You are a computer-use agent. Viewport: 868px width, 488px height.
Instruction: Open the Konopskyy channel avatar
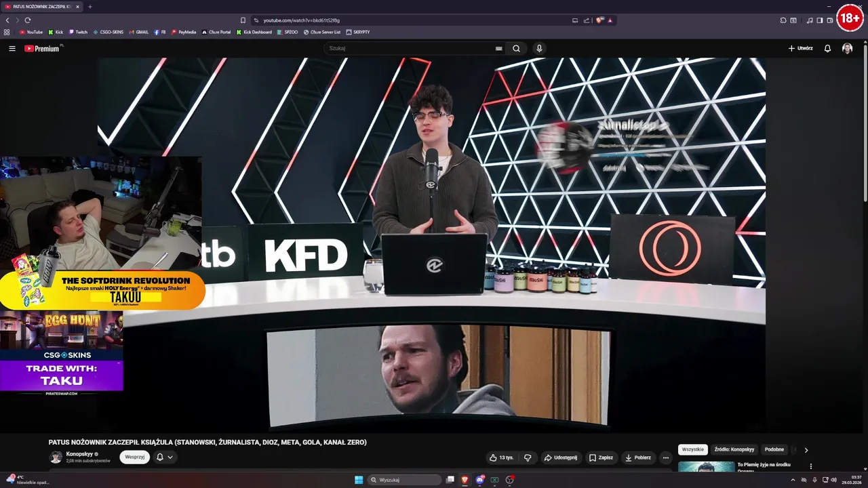pyautogui.click(x=56, y=457)
